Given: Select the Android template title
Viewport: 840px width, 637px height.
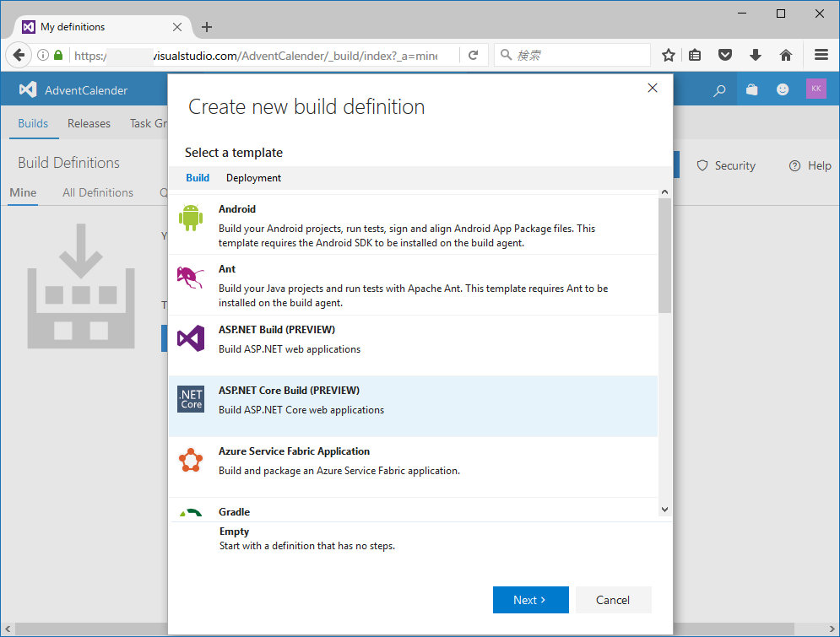Looking at the screenshot, I should click(x=236, y=208).
